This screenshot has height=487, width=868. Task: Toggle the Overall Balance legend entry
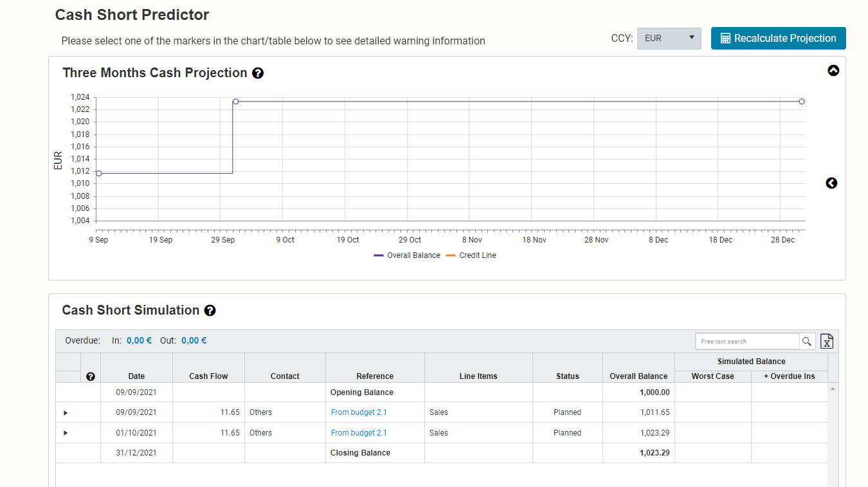click(x=407, y=255)
